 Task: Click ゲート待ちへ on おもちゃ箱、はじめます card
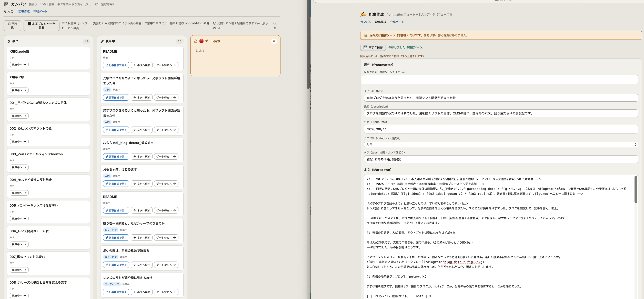click(x=166, y=184)
